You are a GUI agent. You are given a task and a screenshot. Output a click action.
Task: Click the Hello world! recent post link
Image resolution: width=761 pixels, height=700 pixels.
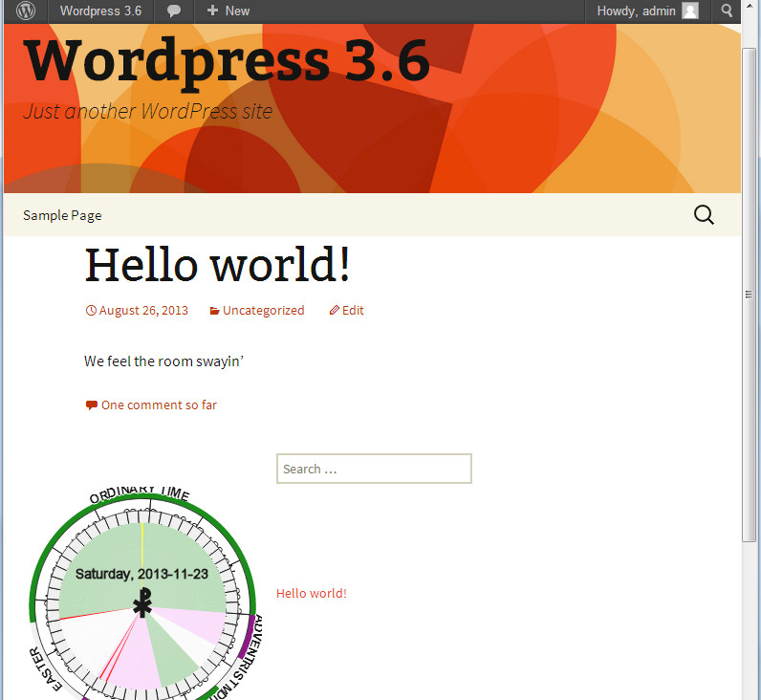tap(312, 593)
